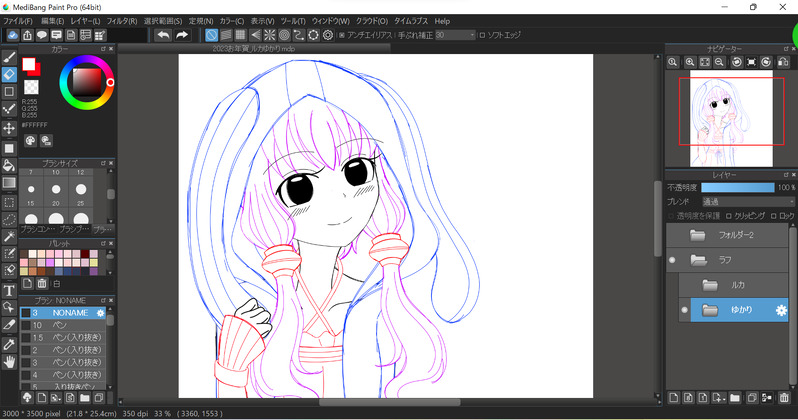Image resolution: width=798 pixels, height=420 pixels.
Task: Click the Undo arrow
Action: click(163, 35)
